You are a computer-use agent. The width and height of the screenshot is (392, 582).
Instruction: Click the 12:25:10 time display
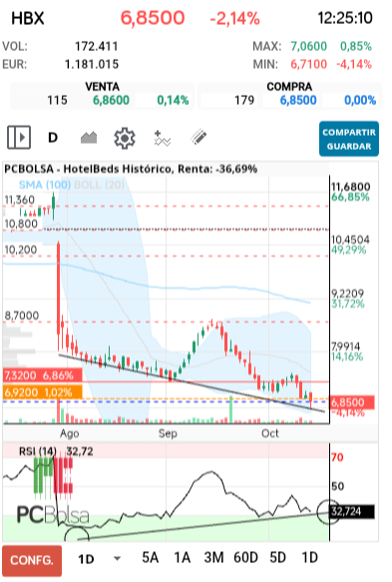point(345,18)
